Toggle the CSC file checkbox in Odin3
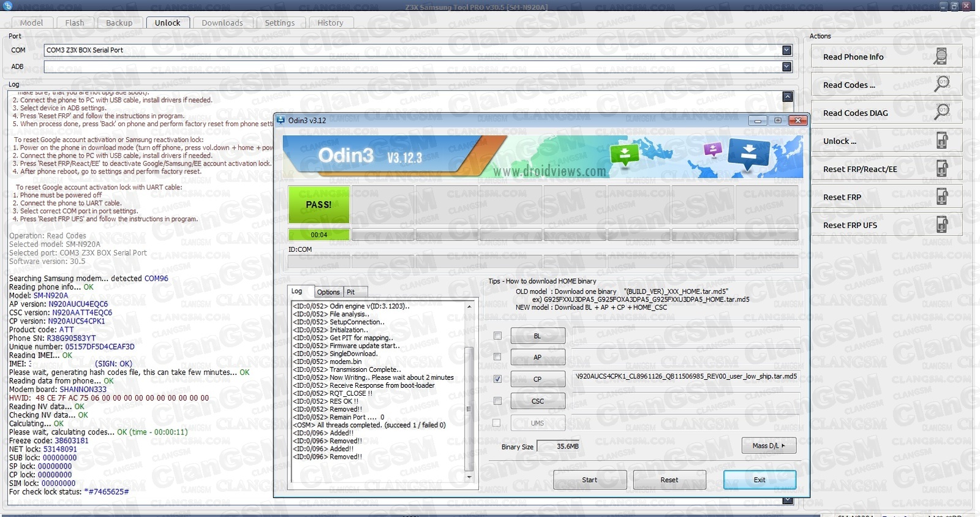 tap(497, 401)
